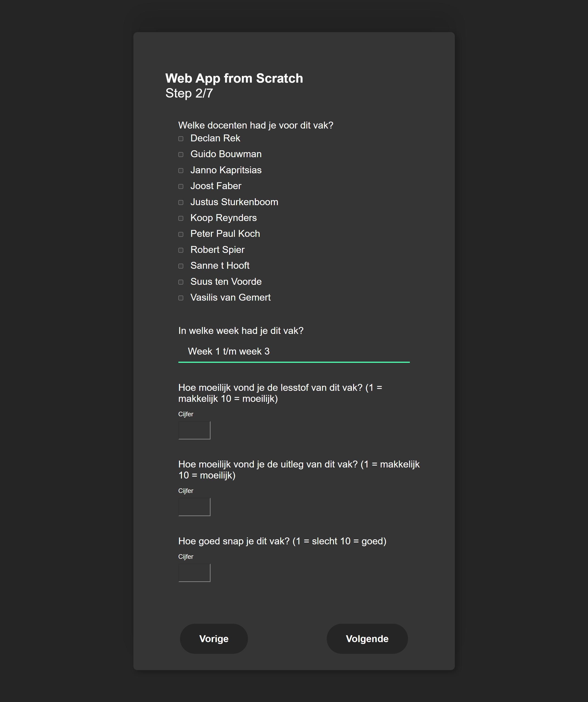This screenshot has width=588, height=702.
Task: Check the Vasilis van Gemert checkbox
Action: pos(181,298)
